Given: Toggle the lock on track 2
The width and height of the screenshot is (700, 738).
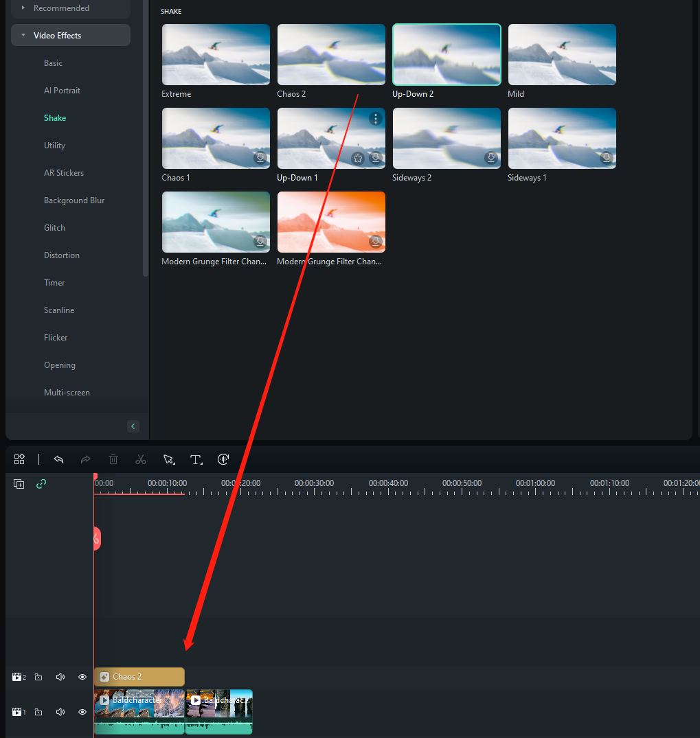Looking at the screenshot, I should 38,677.
